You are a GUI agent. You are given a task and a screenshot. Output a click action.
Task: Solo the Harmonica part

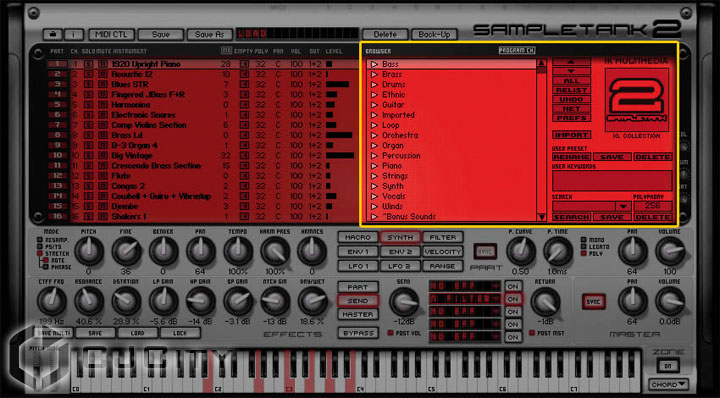point(89,105)
